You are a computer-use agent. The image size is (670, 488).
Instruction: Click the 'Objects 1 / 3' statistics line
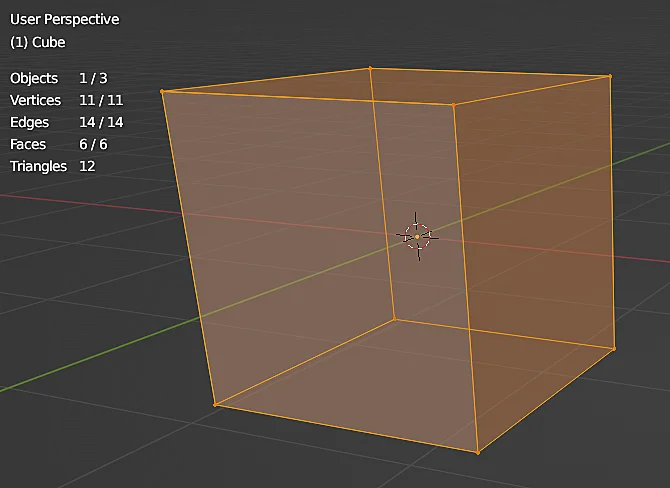tap(59, 78)
